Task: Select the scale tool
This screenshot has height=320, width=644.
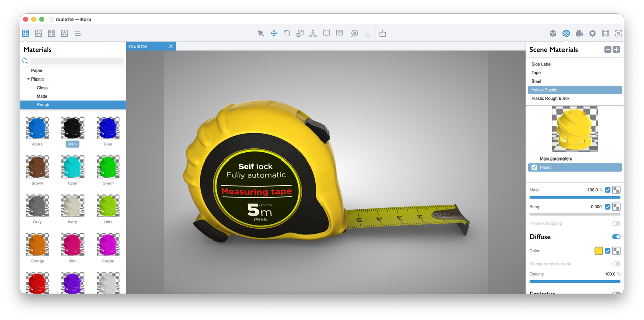Action: [300, 33]
